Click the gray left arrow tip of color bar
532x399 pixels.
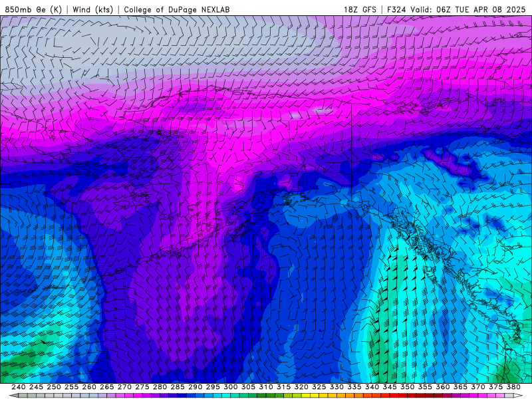pyautogui.click(x=13, y=396)
